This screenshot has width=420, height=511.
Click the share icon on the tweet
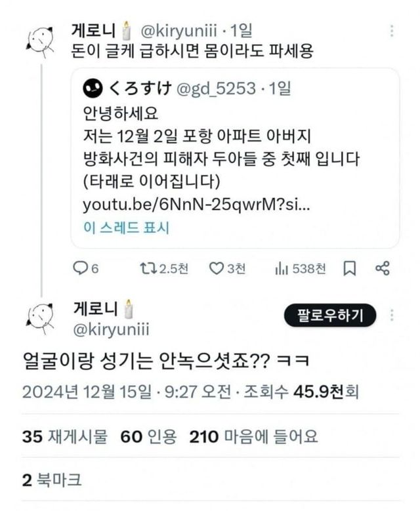(383, 268)
